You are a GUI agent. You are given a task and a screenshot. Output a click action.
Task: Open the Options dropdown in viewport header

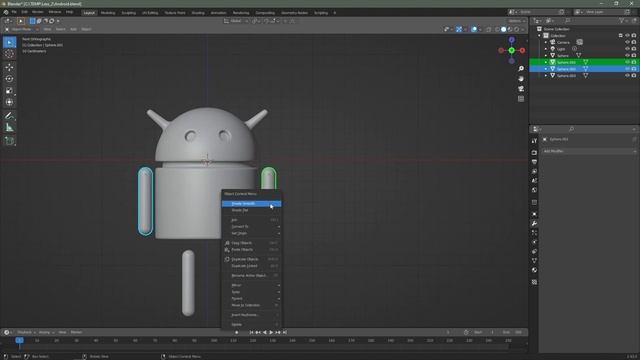point(516,21)
